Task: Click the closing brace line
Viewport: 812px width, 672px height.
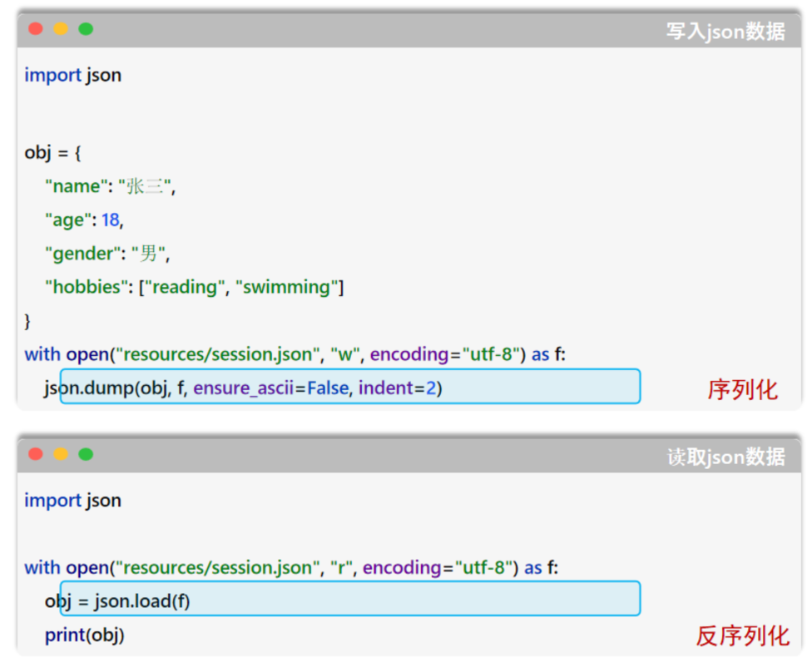Action: [x=27, y=321]
